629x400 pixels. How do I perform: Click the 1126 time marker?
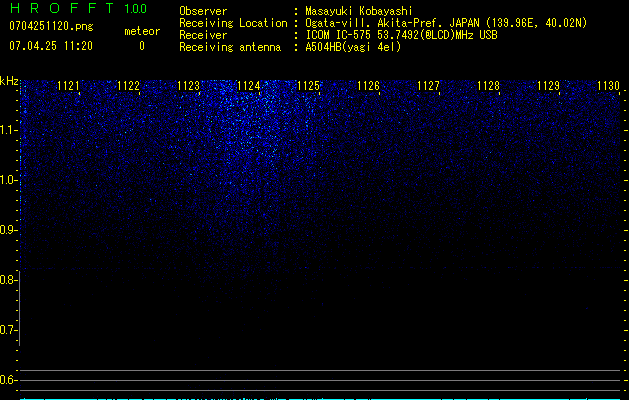click(x=368, y=86)
